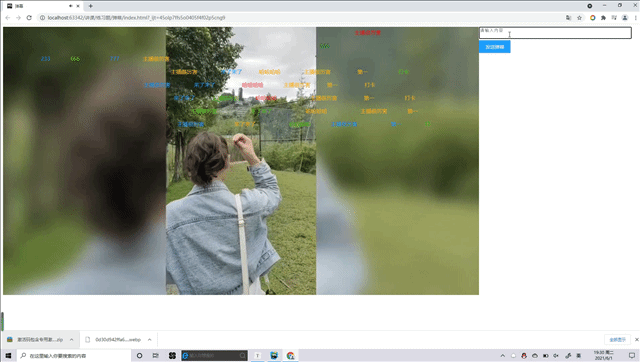Click the browser back arrow
The width and height of the screenshot is (640, 362).
(x=8, y=18)
